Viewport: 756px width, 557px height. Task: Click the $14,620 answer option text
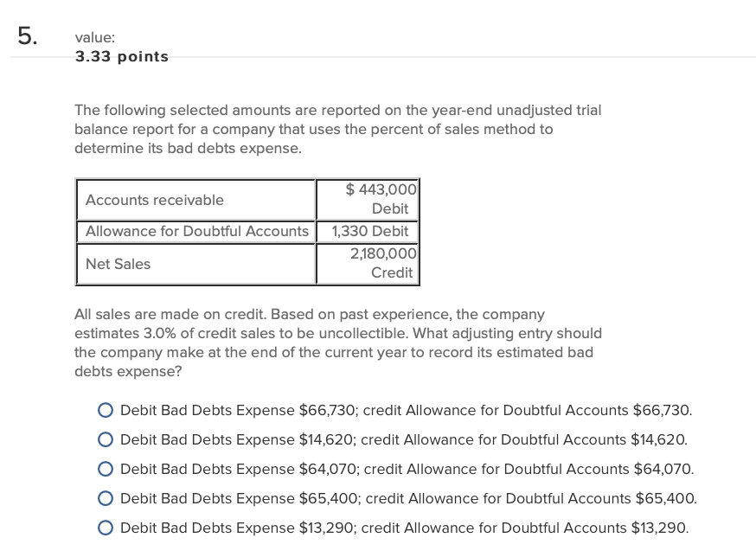pyautogui.click(x=403, y=439)
